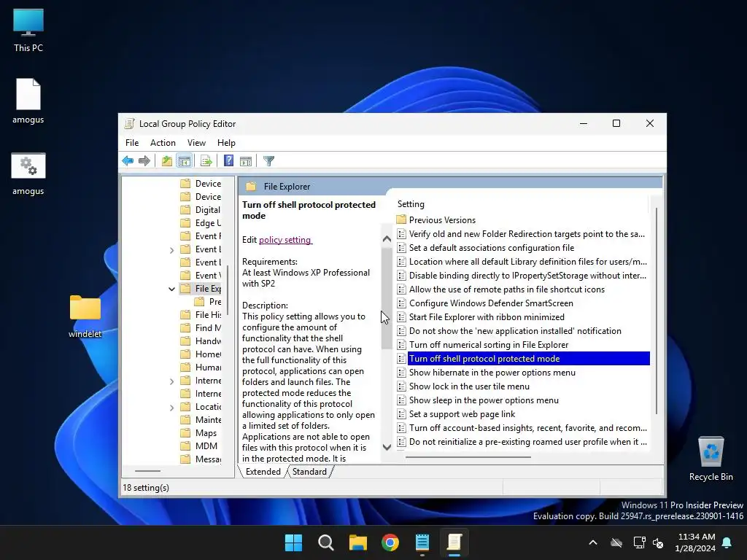Open the Help menu
The height and width of the screenshot is (560, 747).
[x=226, y=143]
